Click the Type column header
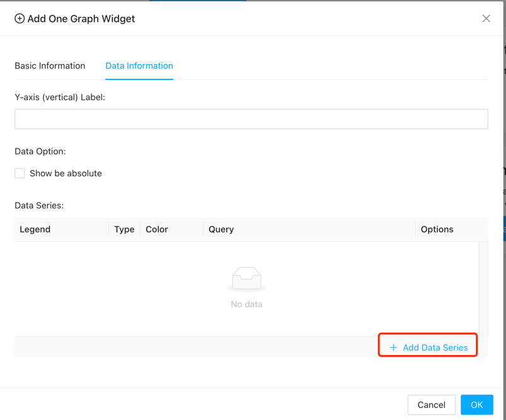The image size is (506, 420). coord(124,229)
